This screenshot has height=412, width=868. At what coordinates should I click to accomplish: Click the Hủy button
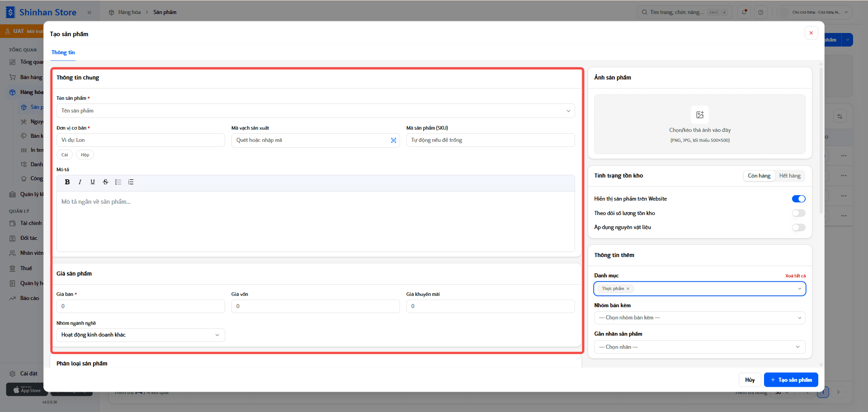[x=750, y=380]
